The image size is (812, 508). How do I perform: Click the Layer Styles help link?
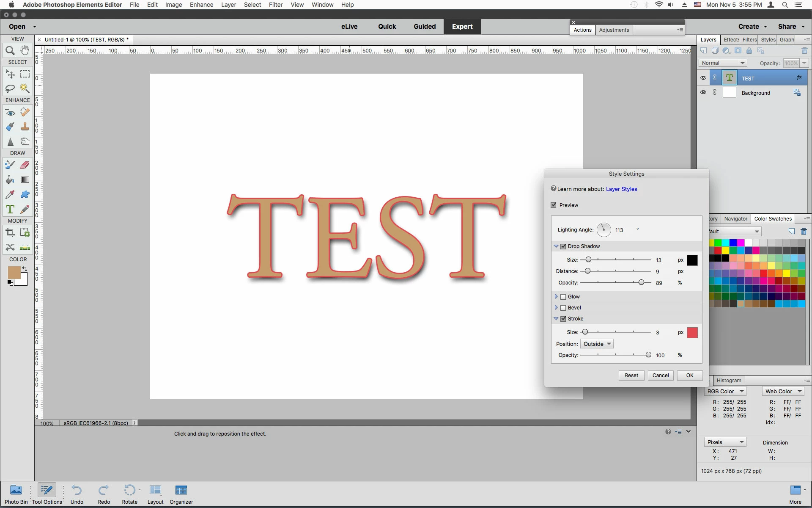[x=621, y=189]
